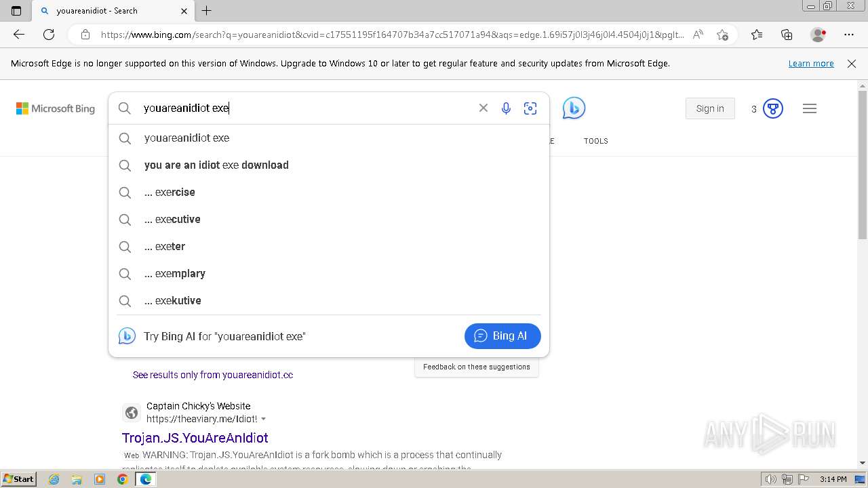The height and width of the screenshot is (488, 868).
Task: Go to Microsoft Bing home logo
Action: (56, 108)
